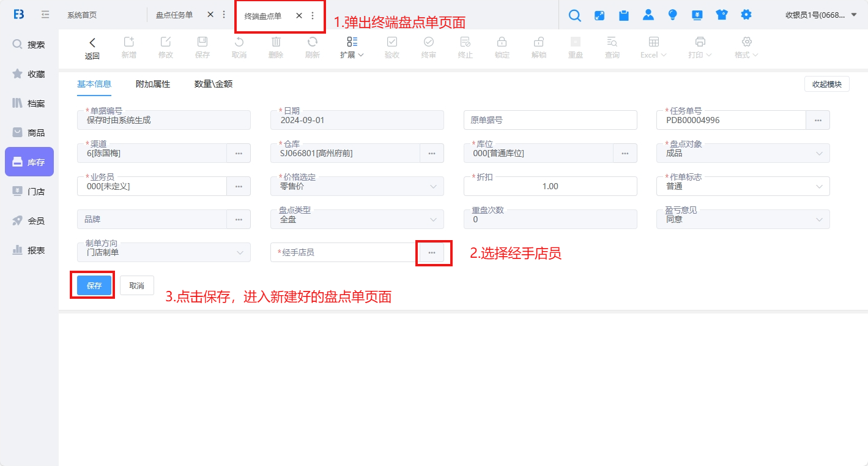The height and width of the screenshot is (466, 868).
Task: Click the 验收 toolbar icon
Action: click(392, 42)
